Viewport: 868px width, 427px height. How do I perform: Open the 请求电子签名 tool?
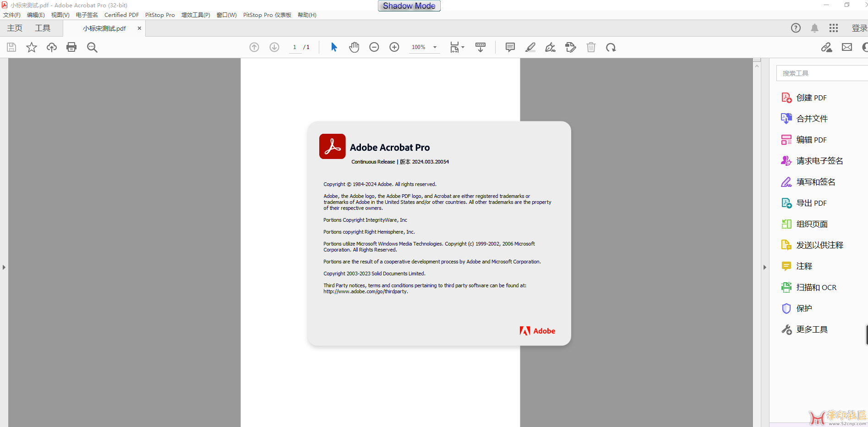tap(812, 161)
